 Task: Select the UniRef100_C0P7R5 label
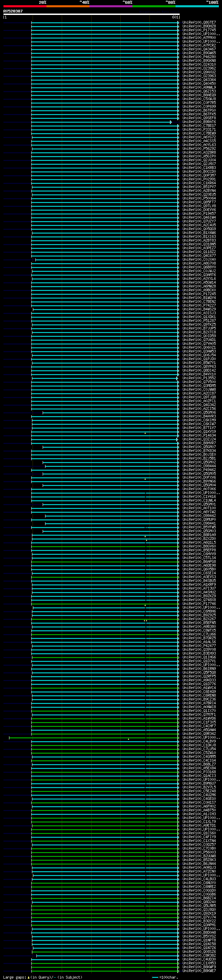tap(199, 103)
